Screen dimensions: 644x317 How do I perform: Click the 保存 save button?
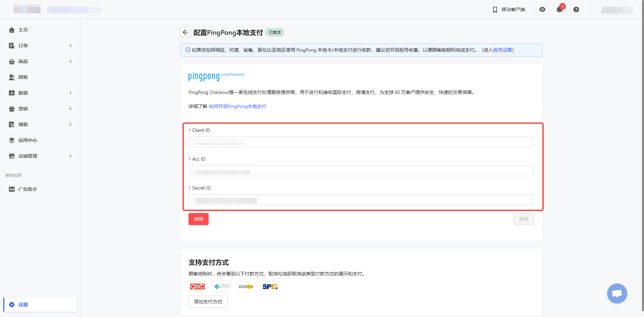[524, 219]
